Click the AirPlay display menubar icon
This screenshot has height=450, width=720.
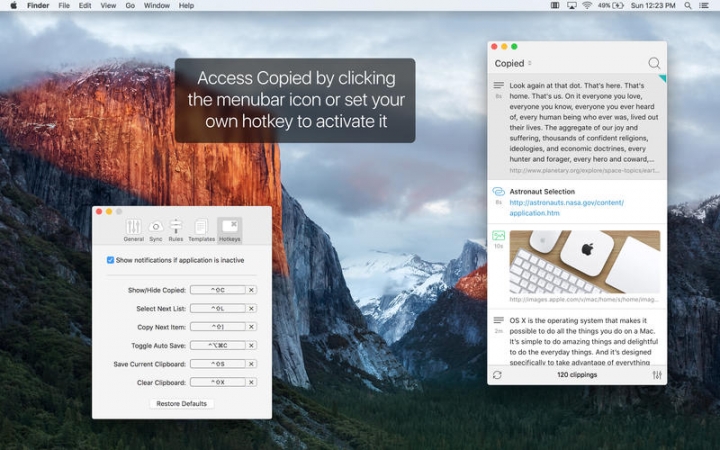click(572, 6)
